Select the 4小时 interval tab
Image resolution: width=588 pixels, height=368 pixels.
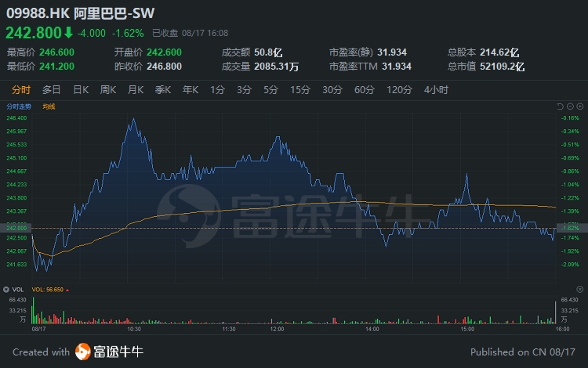(x=436, y=89)
